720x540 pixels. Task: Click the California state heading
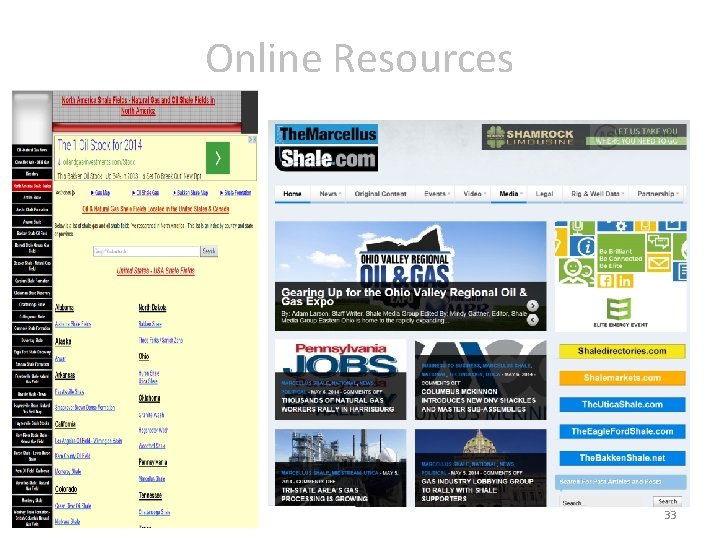click(x=65, y=424)
